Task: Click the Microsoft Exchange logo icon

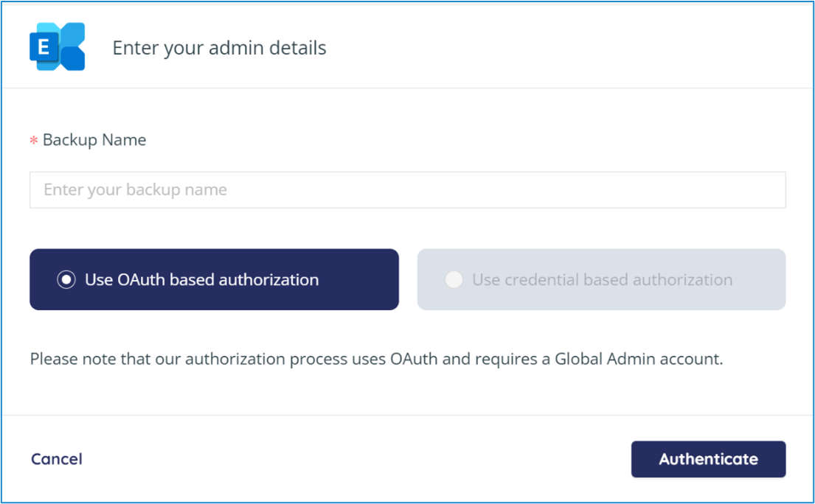Action: tap(58, 46)
